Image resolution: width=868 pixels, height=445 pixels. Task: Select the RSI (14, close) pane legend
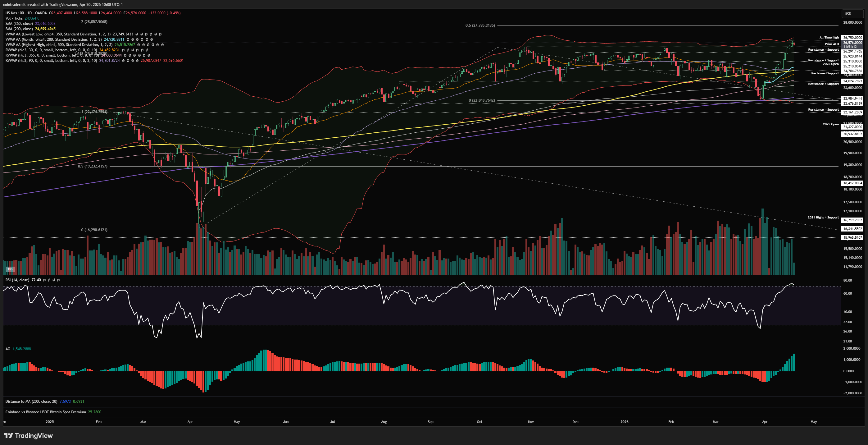(x=17, y=280)
